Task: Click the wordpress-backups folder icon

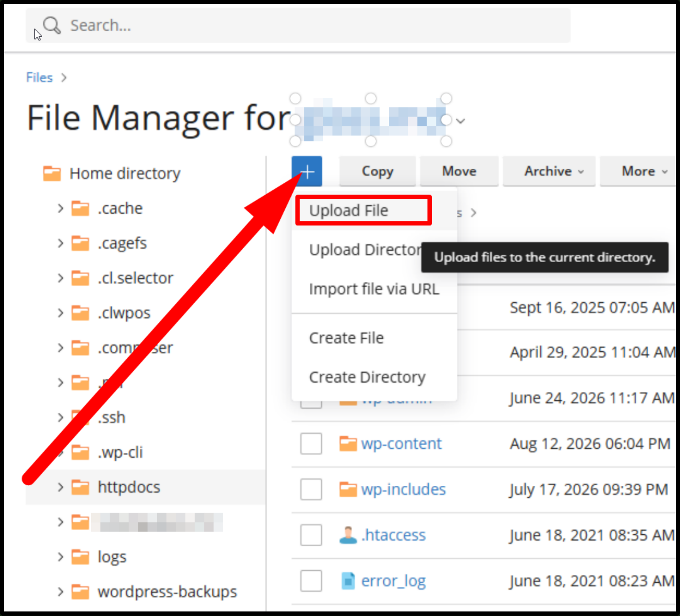Action: tap(80, 592)
